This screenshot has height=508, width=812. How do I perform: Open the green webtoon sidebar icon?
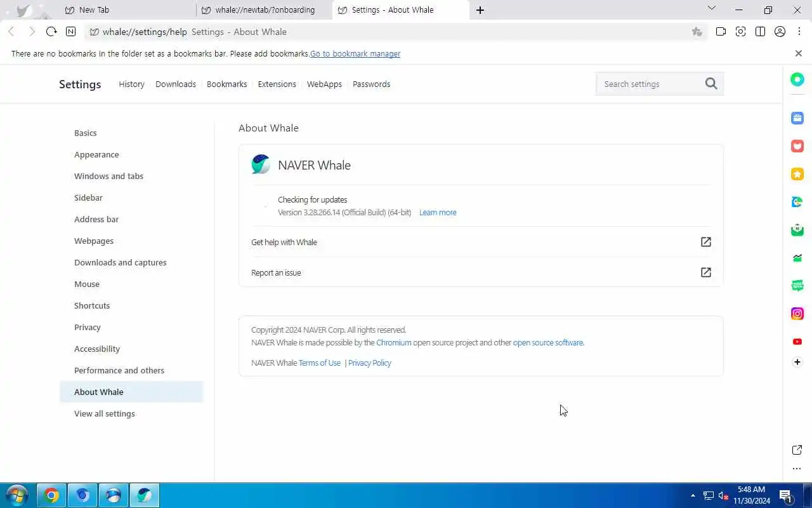(x=797, y=286)
